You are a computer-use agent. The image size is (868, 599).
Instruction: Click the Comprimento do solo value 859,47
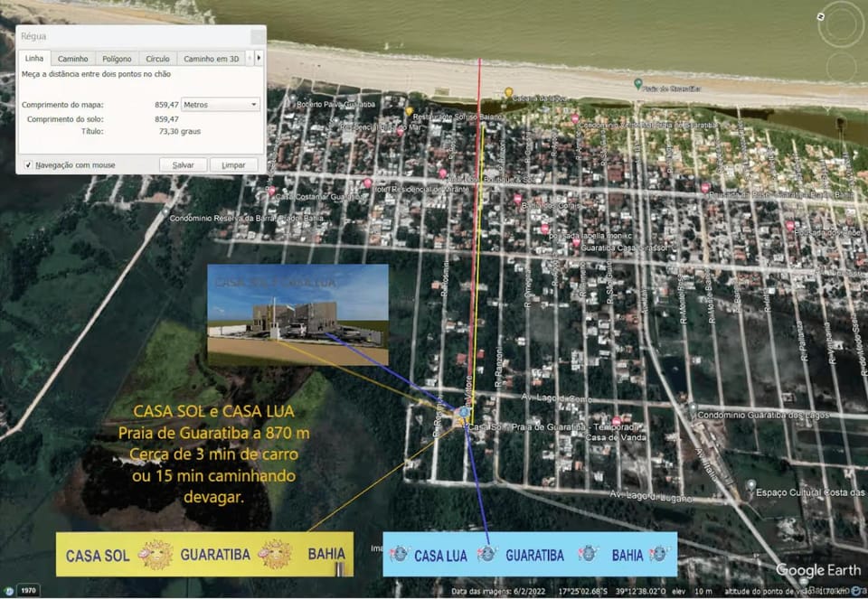tap(166, 119)
